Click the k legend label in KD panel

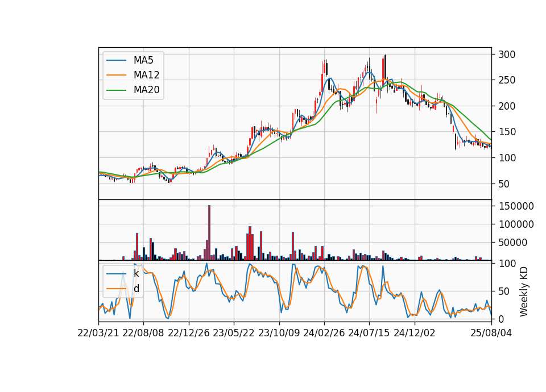click(x=136, y=273)
